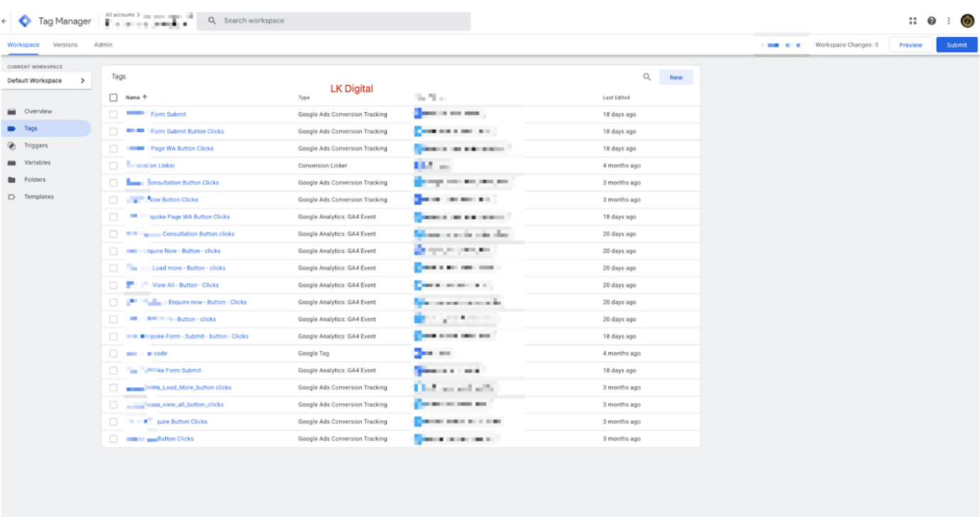The width and height of the screenshot is (980, 517).
Task: Click the account avatar at the top right
Action: (967, 21)
